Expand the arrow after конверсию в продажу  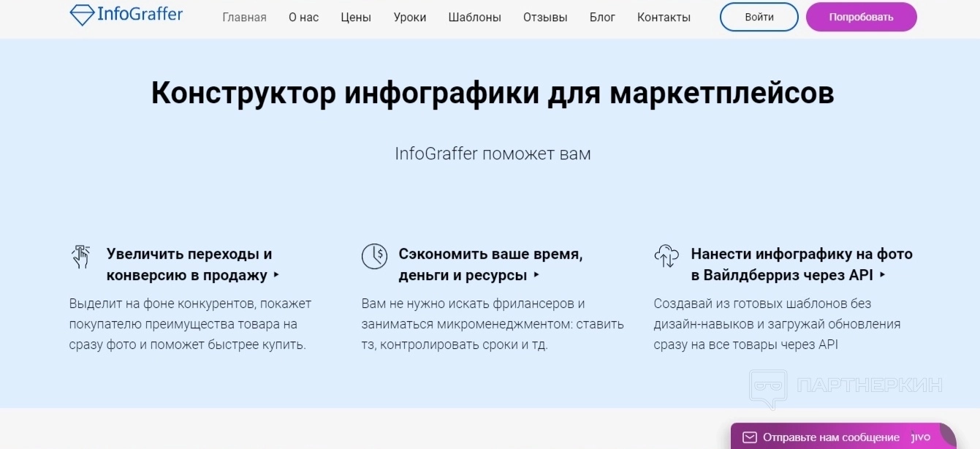coord(276,276)
